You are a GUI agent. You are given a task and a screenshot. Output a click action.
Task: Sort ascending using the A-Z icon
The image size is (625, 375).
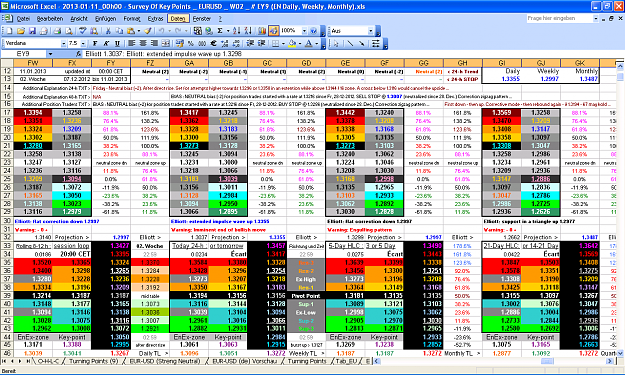[x=236, y=31]
